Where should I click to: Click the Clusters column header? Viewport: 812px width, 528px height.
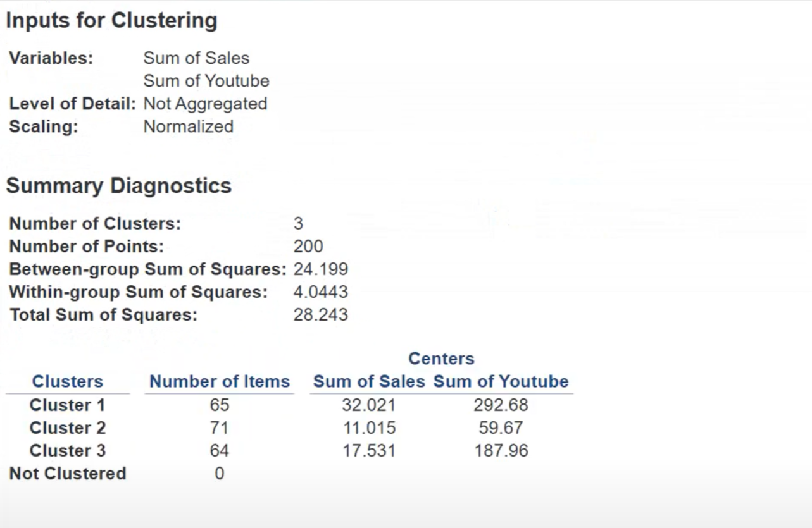click(67, 381)
